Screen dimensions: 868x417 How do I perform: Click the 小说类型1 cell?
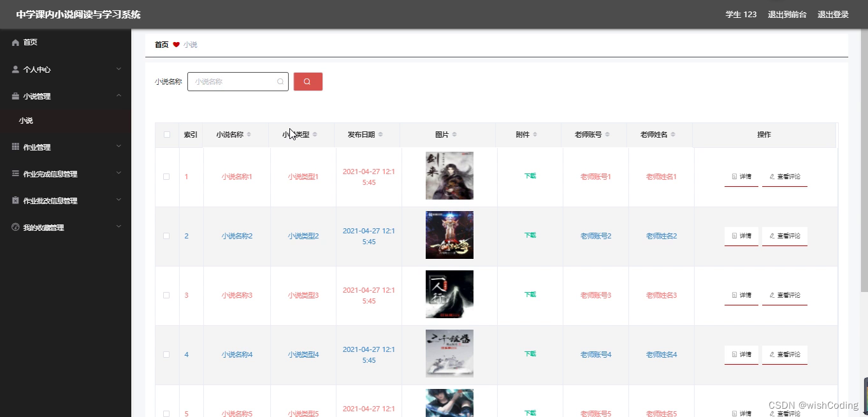303,177
